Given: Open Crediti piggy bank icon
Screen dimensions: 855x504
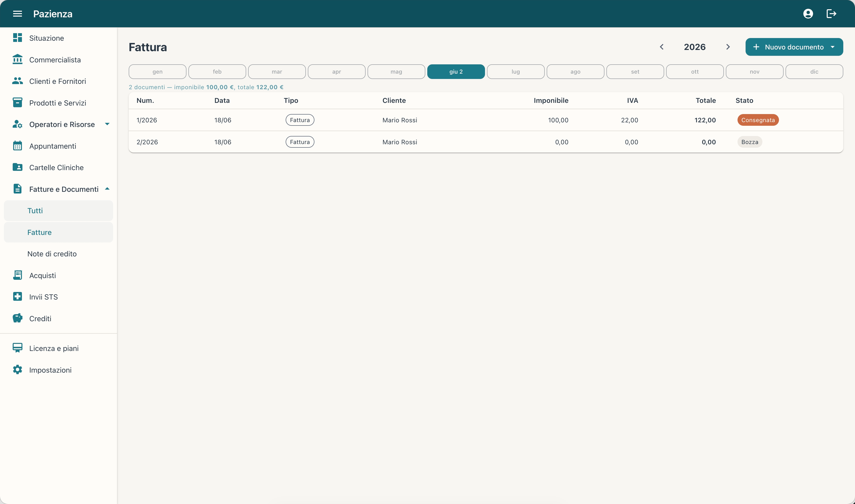Looking at the screenshot, I should click(x=17, y=318).
